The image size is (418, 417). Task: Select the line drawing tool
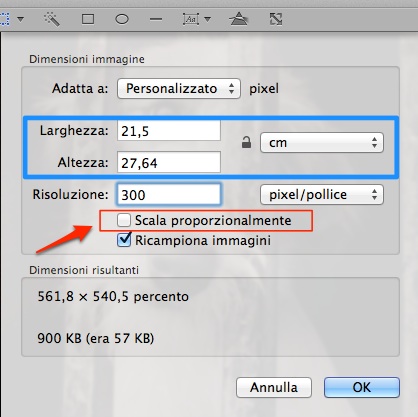click(156, 19)
